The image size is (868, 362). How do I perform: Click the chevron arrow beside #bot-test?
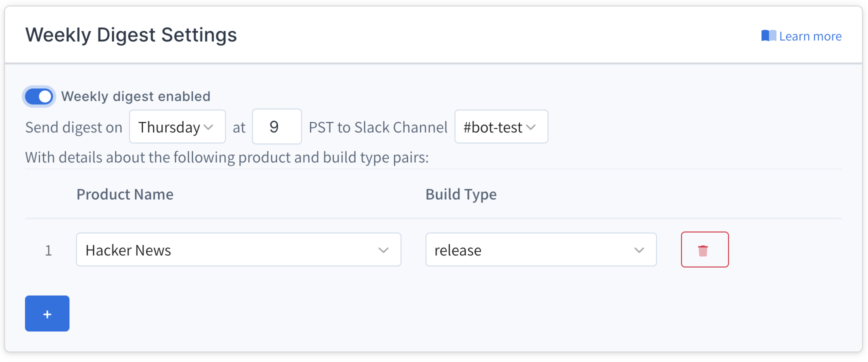click(x=531, y=127)
